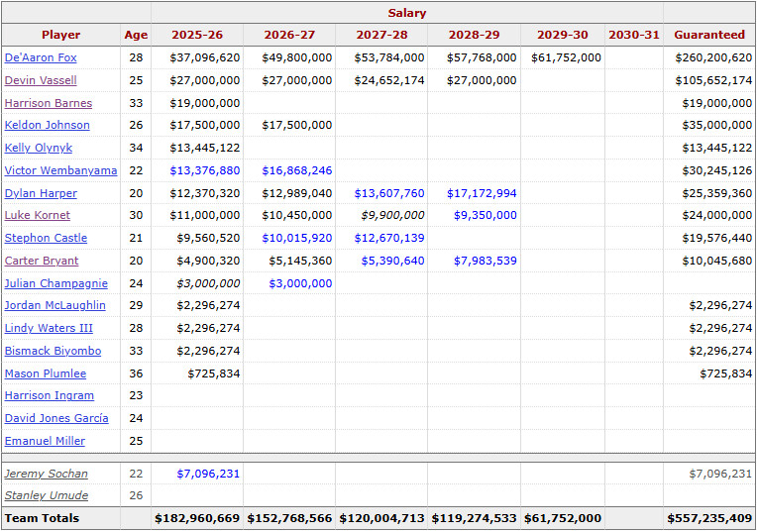This screenshot has width=757, height=532.
Task: Open the Kelly Olynyk link
Action: pos(39,148)
